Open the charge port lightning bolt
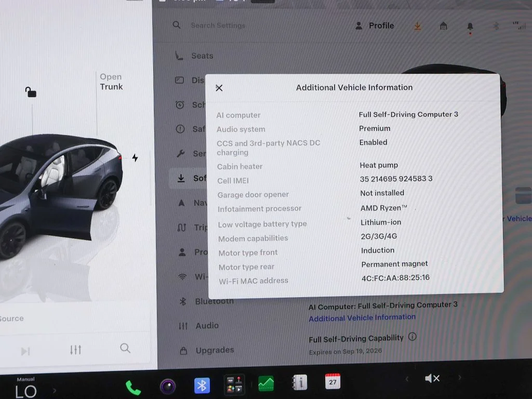Screen dimensions: 532x399 (135, 157)
